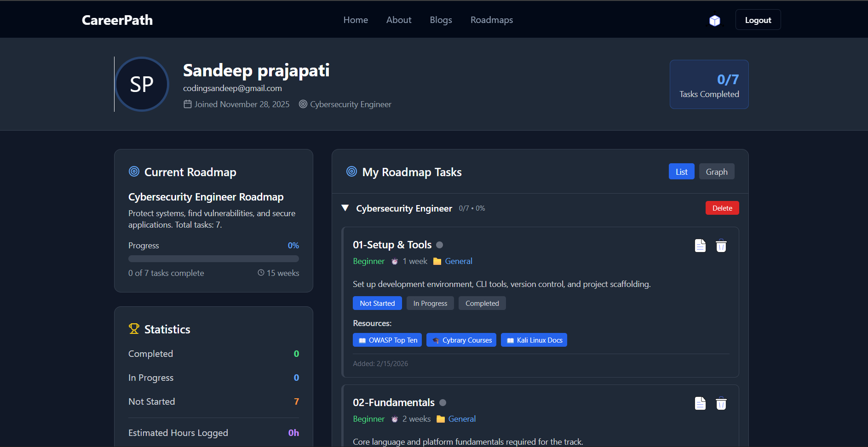Set 01-Setup & Tools status to Not Started
Image resolution: width=868 pixels, height=447 pixels.
(377, 303)
